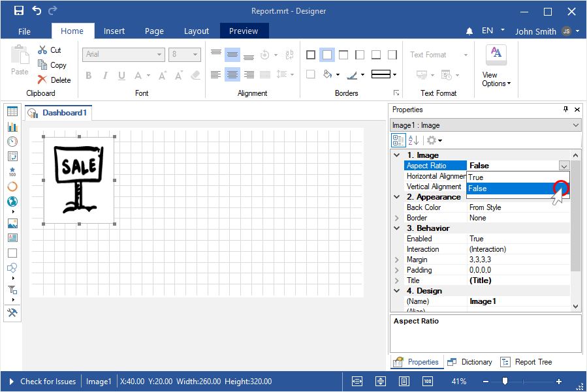Select the Gauge element in left toolbox
The height and width of the screenshot is (392, 587).
[12, 142]
